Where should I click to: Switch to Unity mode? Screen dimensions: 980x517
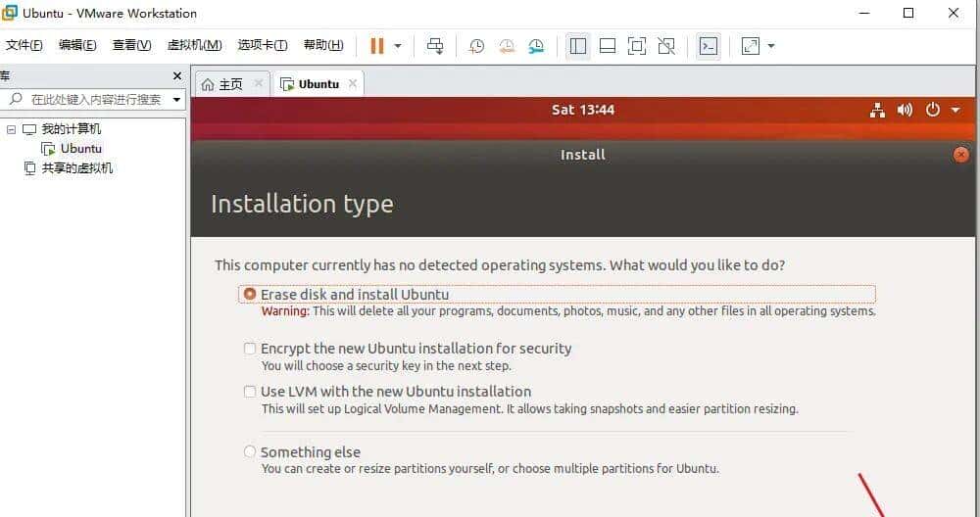(x=666, y=46)
